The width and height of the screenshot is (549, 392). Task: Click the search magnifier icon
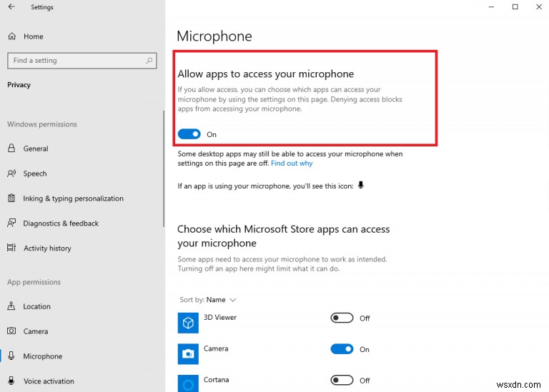149,61
